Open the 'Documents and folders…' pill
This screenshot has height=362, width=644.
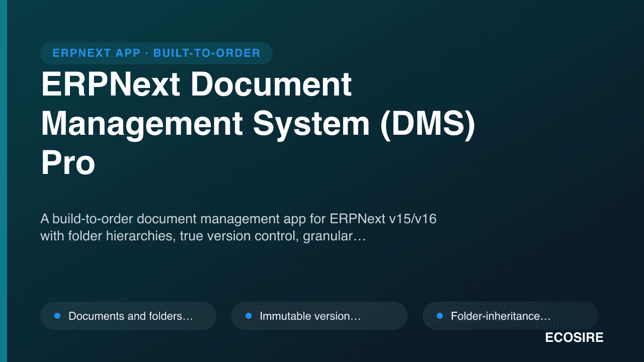[x=128, y=316]
